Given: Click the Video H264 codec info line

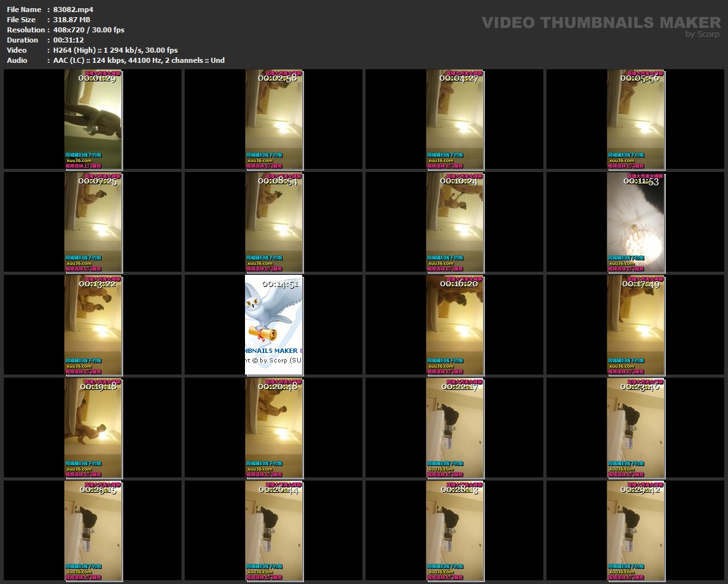Looking at the screenshot, I should (115, 50).
